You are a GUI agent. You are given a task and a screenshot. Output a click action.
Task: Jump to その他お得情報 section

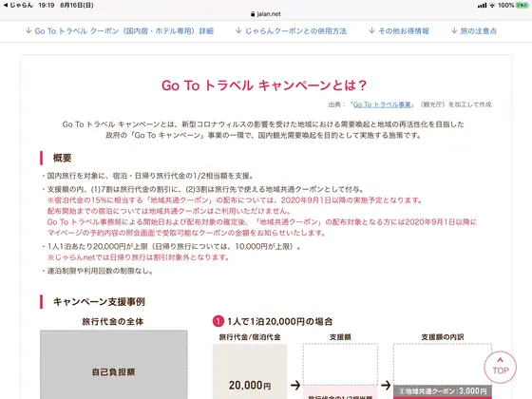coord(399,30)
